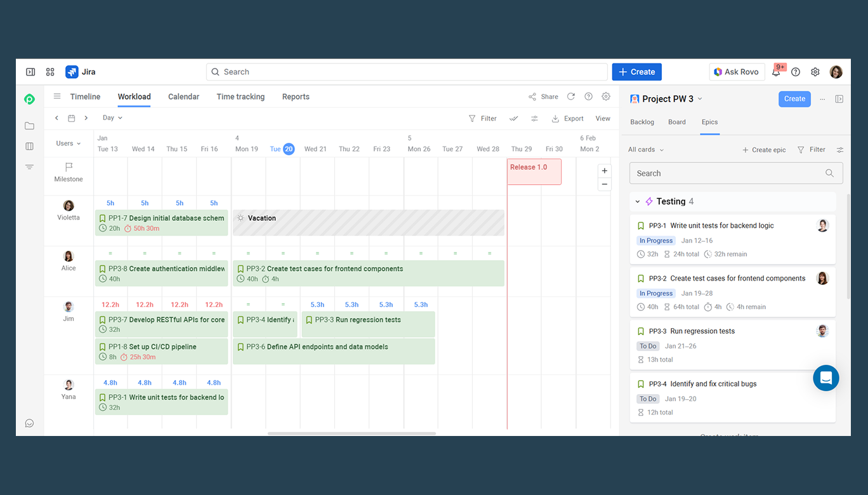Click the green Planyway logo icon
The width and height of the screenshot is (868, 495).
(x=29, y=99)
